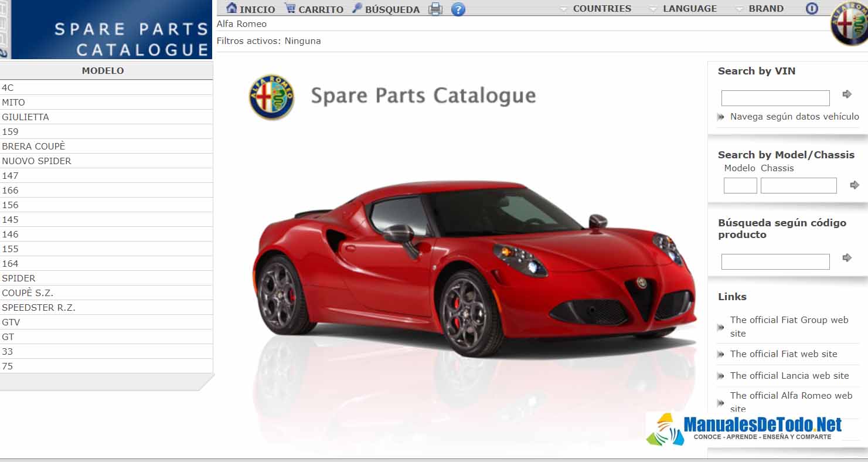Image resolution: width=868 pixels, height=462 pixels.
Task: Select the 4C model
Action: click(x=106, y=87)
